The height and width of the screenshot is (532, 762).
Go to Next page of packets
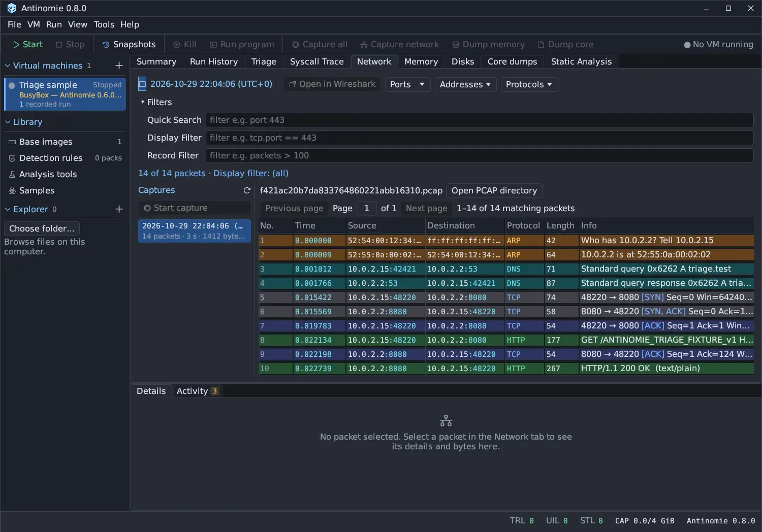point(427,208)
